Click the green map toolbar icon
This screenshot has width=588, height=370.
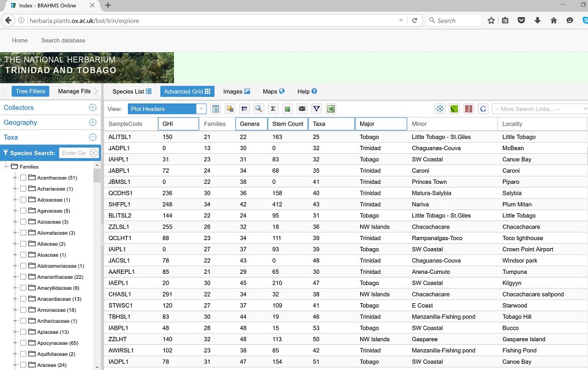pos(288,108)
